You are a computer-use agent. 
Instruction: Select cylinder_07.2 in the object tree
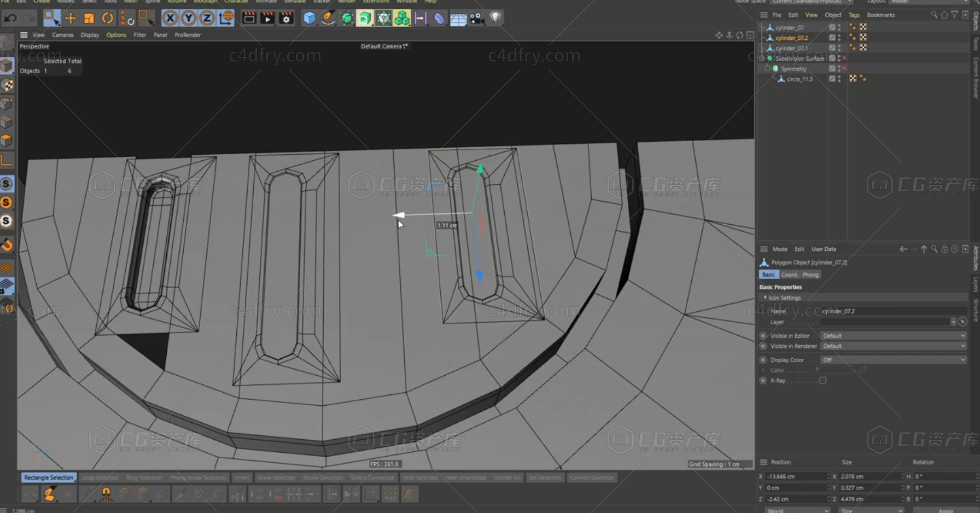[791, 38]
